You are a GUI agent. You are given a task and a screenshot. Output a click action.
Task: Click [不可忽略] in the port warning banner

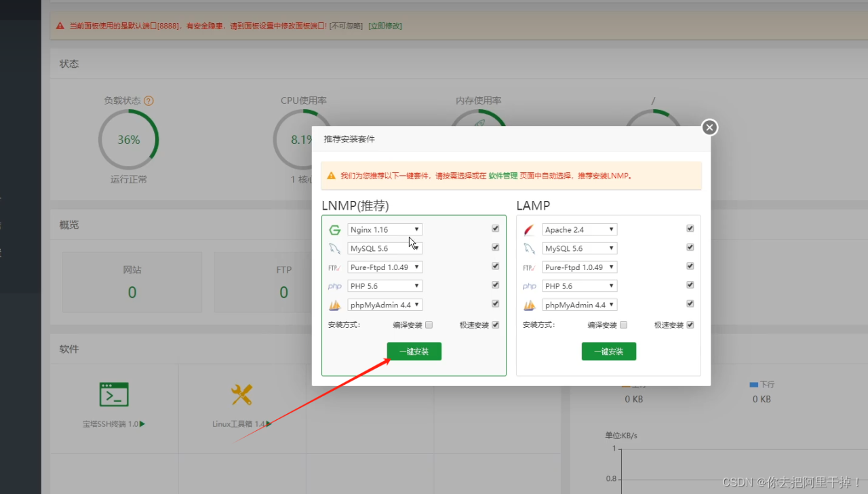pos(347,26)
